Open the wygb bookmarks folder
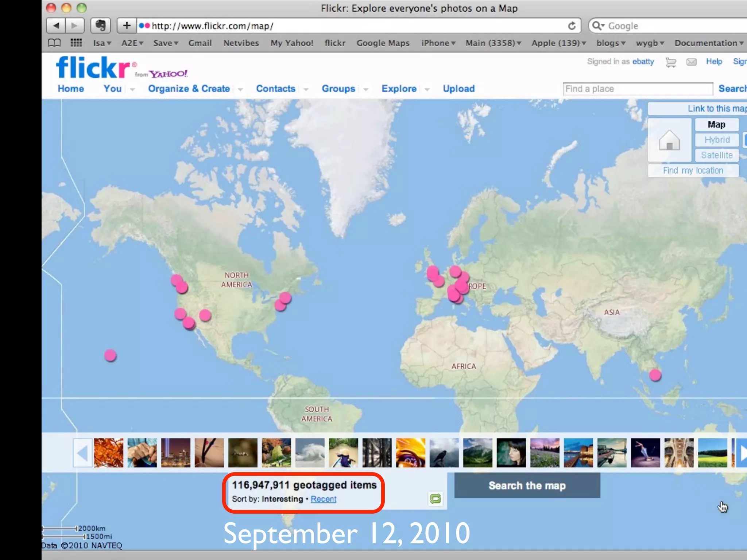Screen dimensions: 747x560 tap(650, 43)
